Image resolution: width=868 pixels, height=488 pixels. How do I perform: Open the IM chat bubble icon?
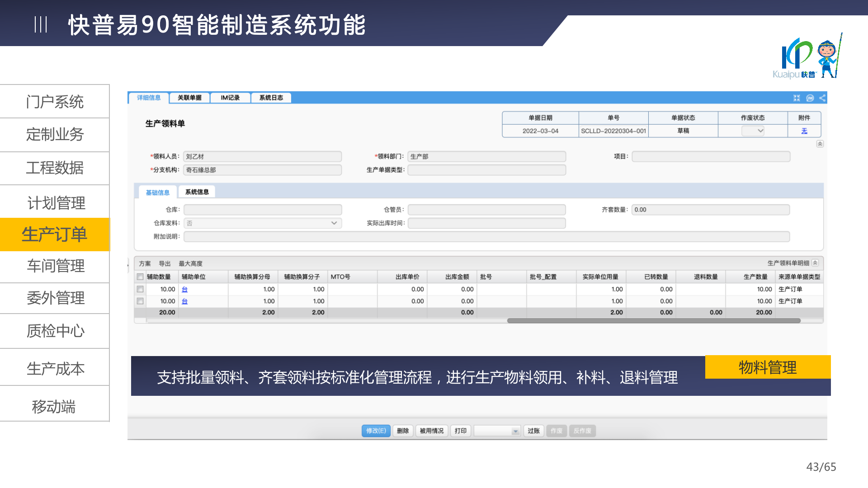pyautogui.click(x=810, y=98)
